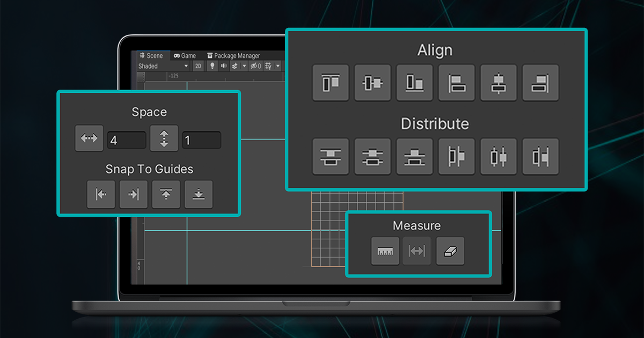Mute scene audio with the speaker icon

click(x=223, y=65)
